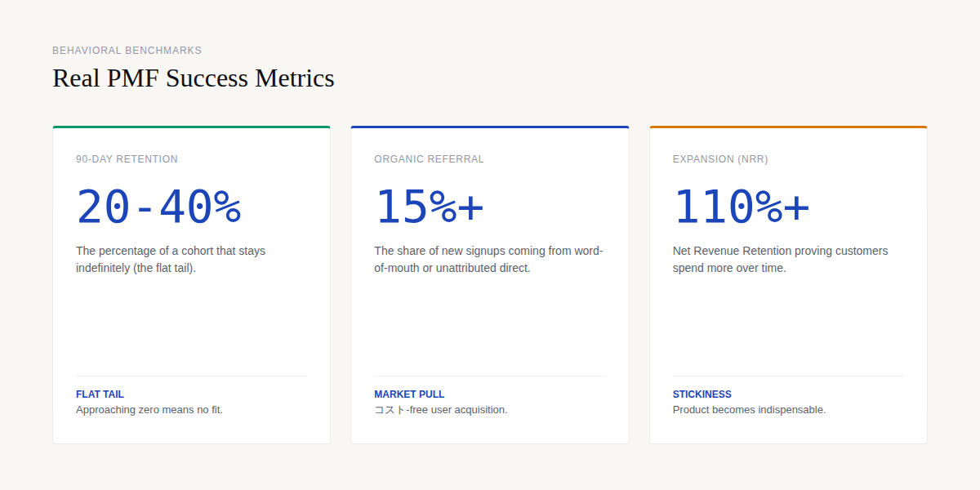Click the 'STICKINESS' footer label
Viewport: 980px width, 490px height.
pyautogui.click(x=702, y=394)
